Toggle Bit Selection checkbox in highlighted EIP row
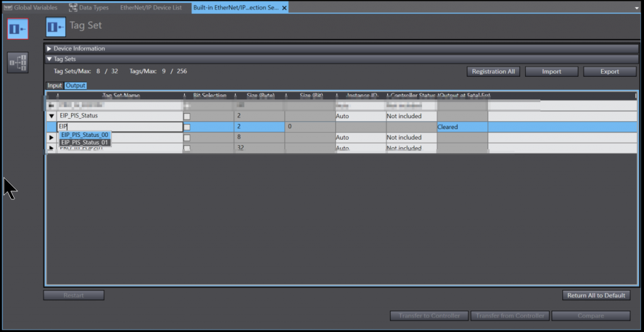This screenshot has height=332, width=644. click(187, 127)
